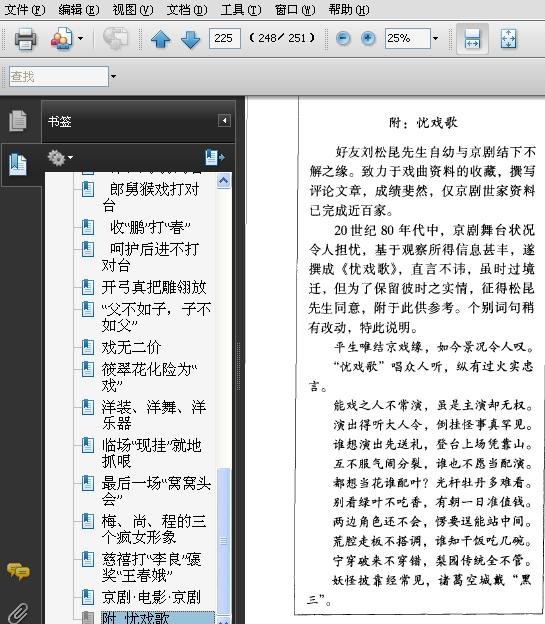Collapse the bookmarks panel with arrow button
545x624 pixels.
coord(224,121)
